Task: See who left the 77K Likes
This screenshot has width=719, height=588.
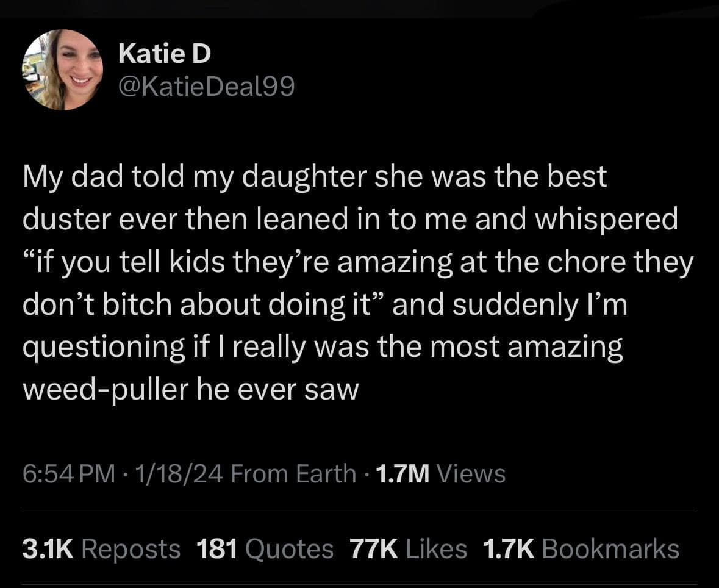Action: coord(375,548)
